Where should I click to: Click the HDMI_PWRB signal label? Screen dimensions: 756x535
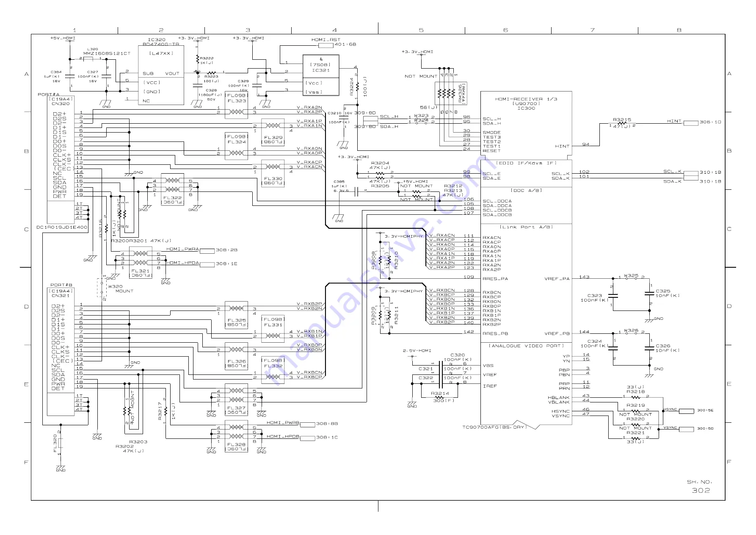tap(283, 423)
